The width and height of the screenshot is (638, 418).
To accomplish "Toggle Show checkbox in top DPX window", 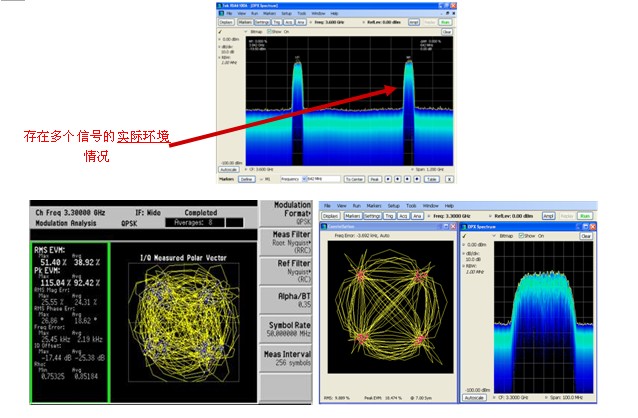I will (x=269, y=31).
